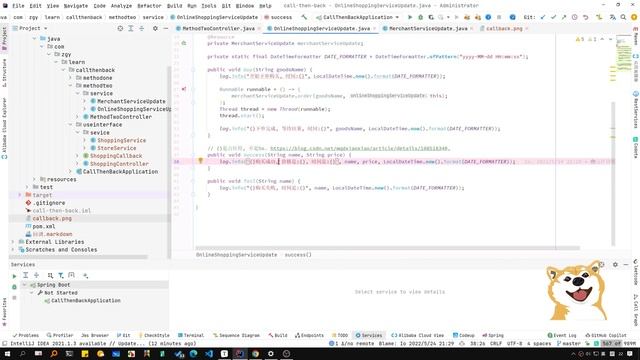The height and width of the screenshot is (360, 640).
Task: Collapse the Not Started services node
Action: tap(32, 293)
